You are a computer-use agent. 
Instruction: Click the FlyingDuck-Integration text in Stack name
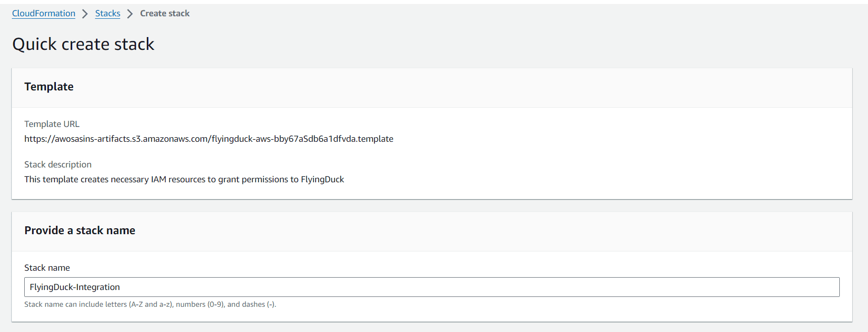tap(75, 287)
